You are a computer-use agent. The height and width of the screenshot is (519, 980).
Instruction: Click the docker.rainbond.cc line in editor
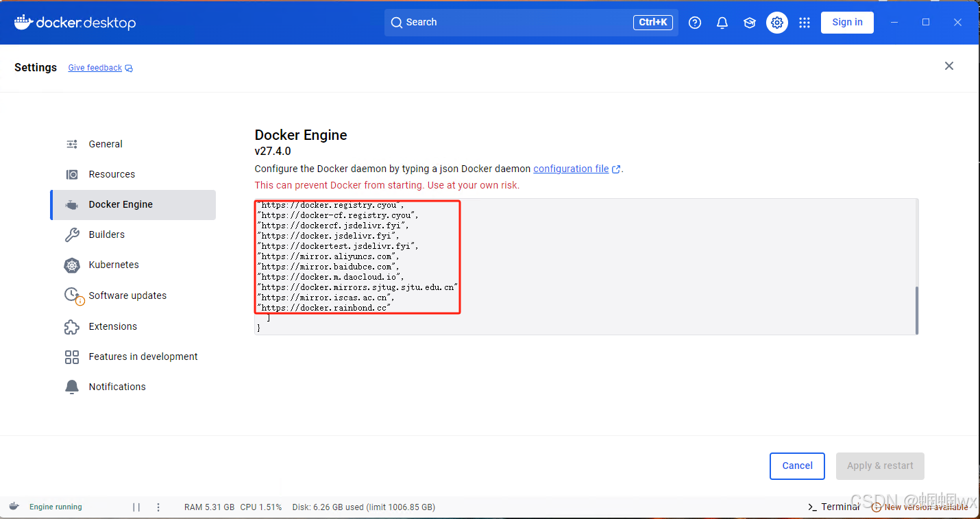tap(324, 308)
